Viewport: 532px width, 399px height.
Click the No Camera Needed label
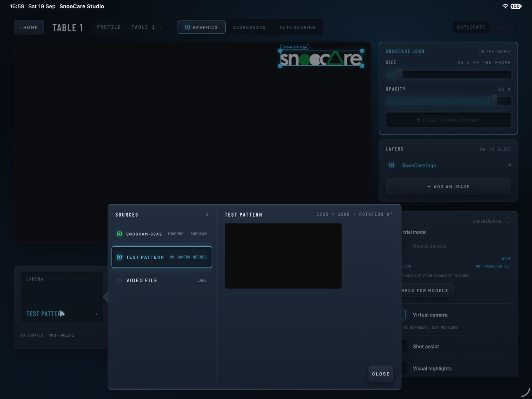click(x=188, y=257)
